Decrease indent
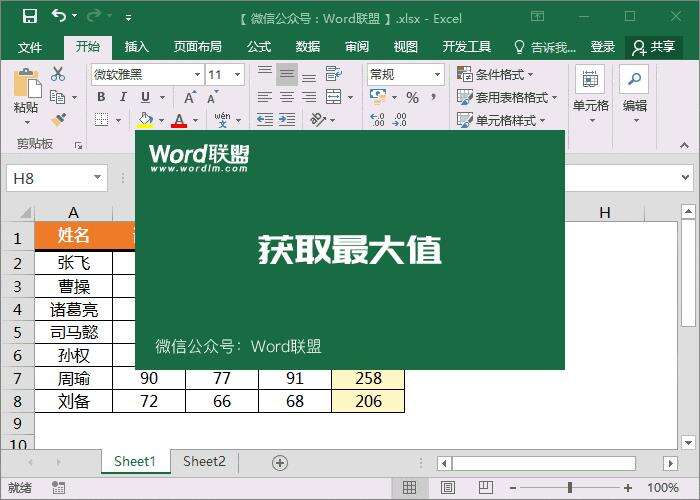700x500 pixels. [265, 120]
